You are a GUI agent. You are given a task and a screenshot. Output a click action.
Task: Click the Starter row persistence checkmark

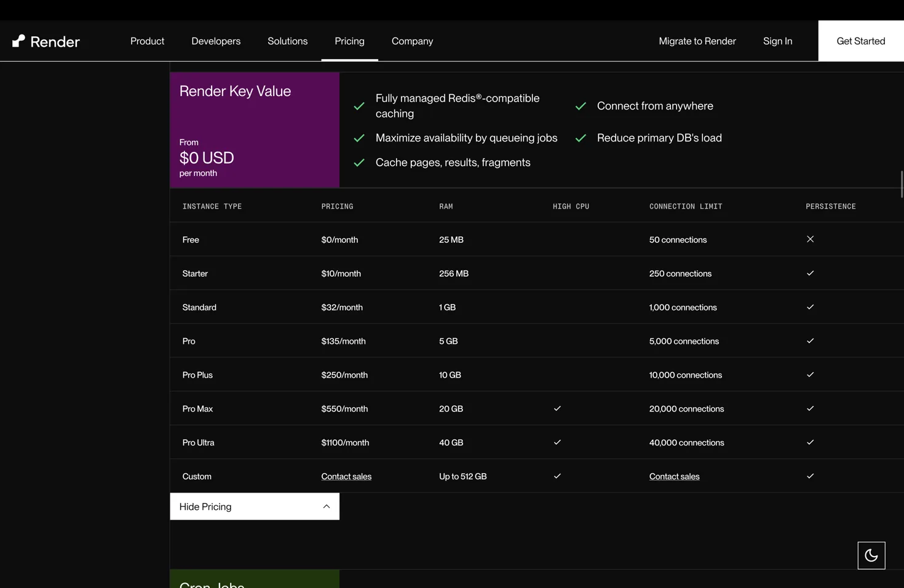pyautogui.click(x=810, y=273)
